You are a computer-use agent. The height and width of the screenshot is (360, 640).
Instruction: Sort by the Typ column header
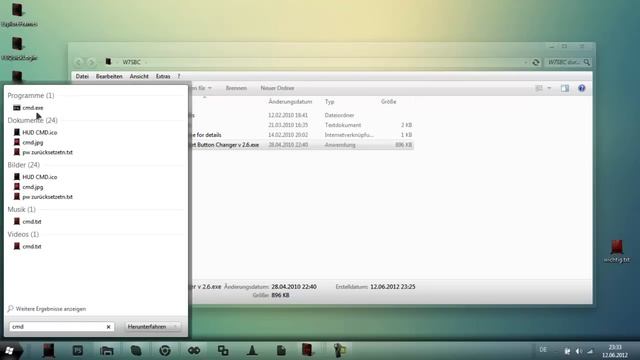[x=329, y=102]
